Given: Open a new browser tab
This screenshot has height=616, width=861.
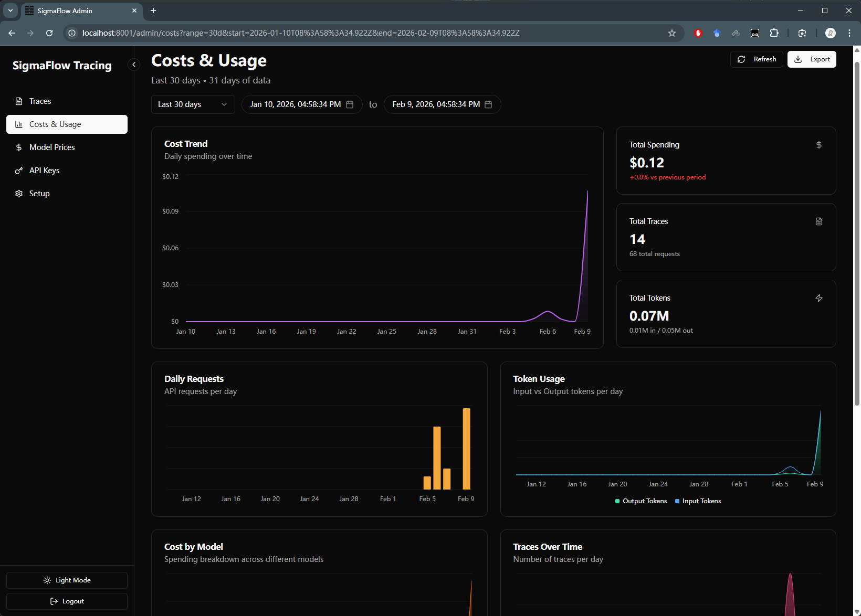Looking at the screenshot, I should pos(153,10).
